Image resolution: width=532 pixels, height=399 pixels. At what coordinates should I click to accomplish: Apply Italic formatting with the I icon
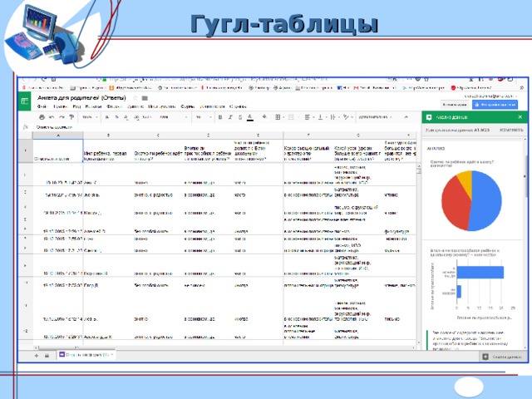coord(230,117)
